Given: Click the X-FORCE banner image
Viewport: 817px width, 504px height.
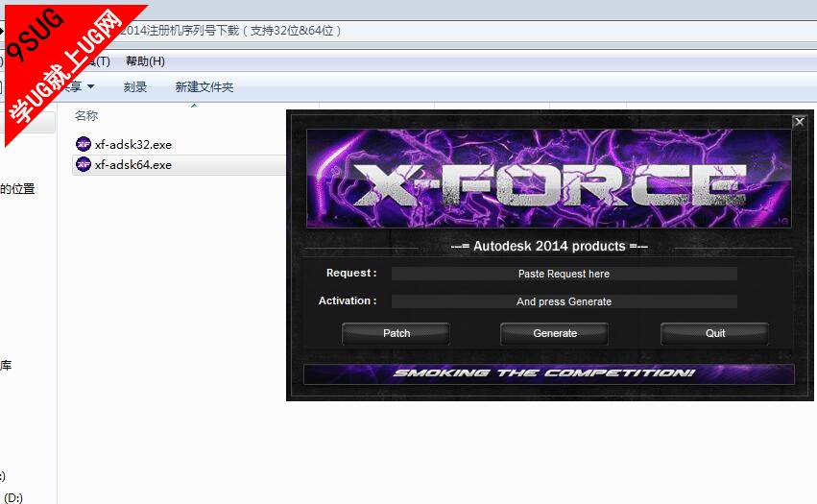Looking at the screenshot, I should tap(548, 179).
